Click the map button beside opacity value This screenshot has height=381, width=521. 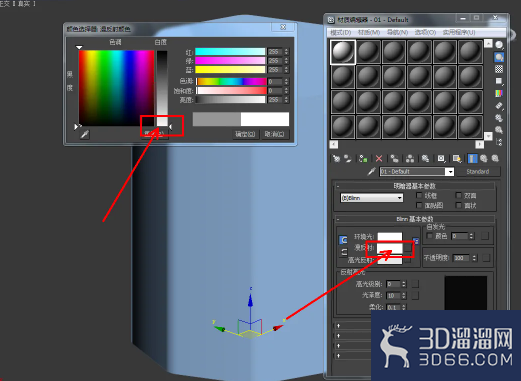(x=486, y=258)
